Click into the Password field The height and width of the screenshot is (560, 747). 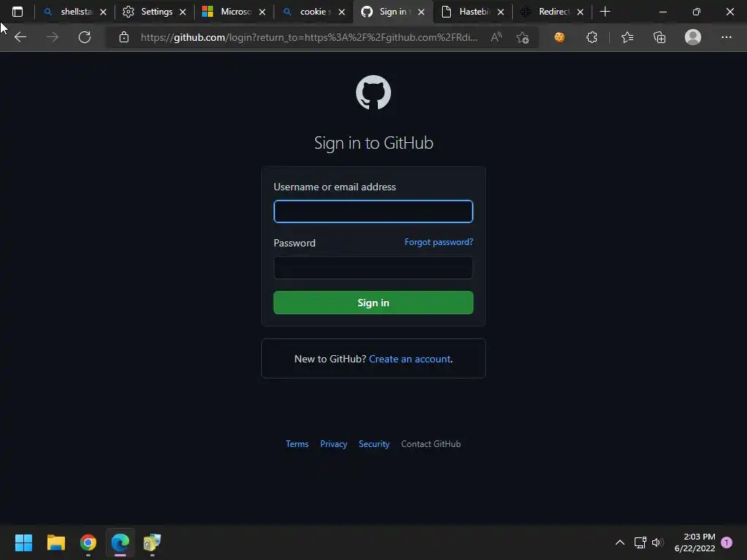pos(373,268)
